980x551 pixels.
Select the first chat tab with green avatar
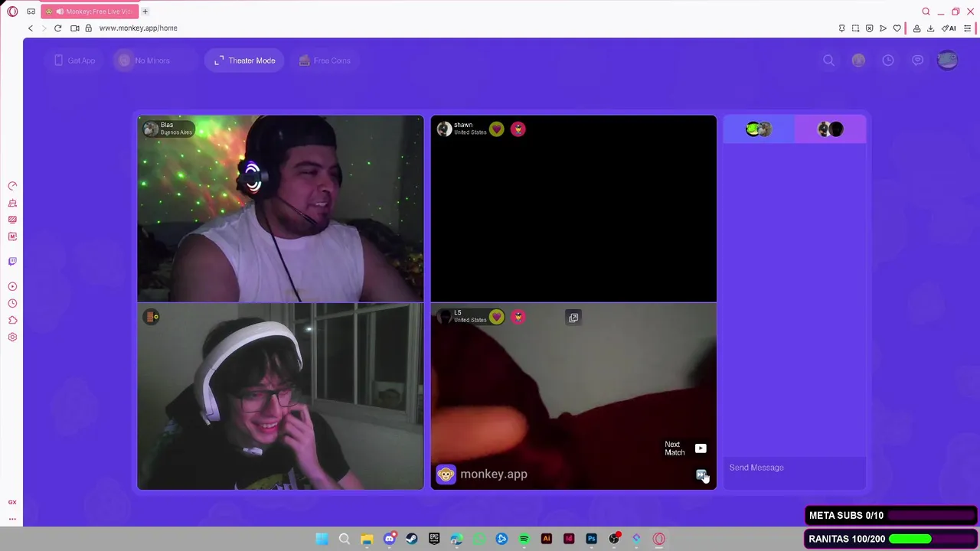coord(759,129)
